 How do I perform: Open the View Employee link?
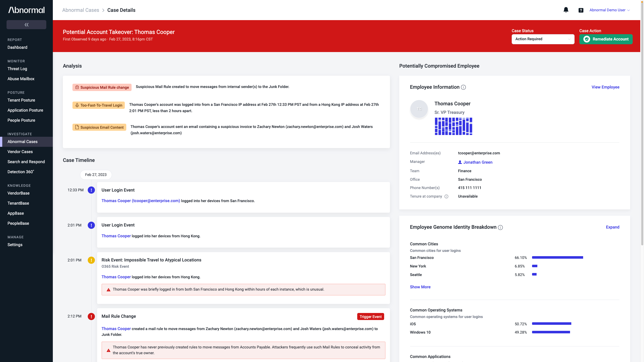coord(605,87)
